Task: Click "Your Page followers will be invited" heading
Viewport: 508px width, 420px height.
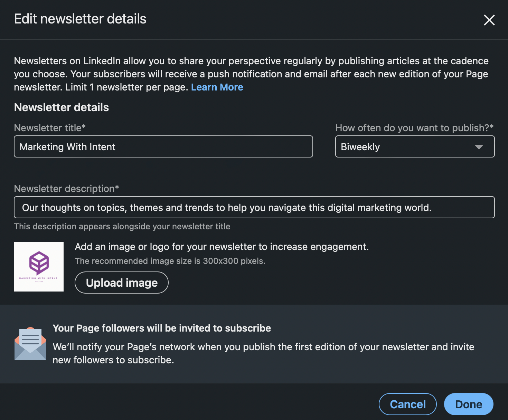Action: [162, 328]
